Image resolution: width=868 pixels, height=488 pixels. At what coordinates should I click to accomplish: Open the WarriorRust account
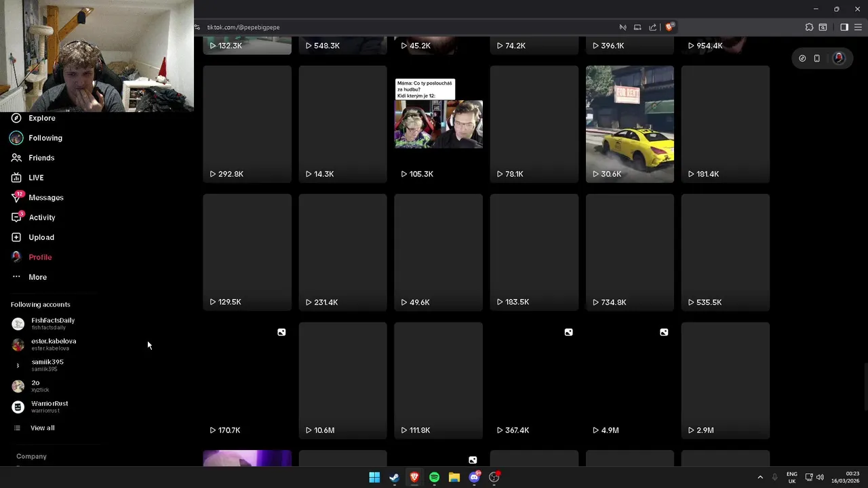tap(50, 407)
